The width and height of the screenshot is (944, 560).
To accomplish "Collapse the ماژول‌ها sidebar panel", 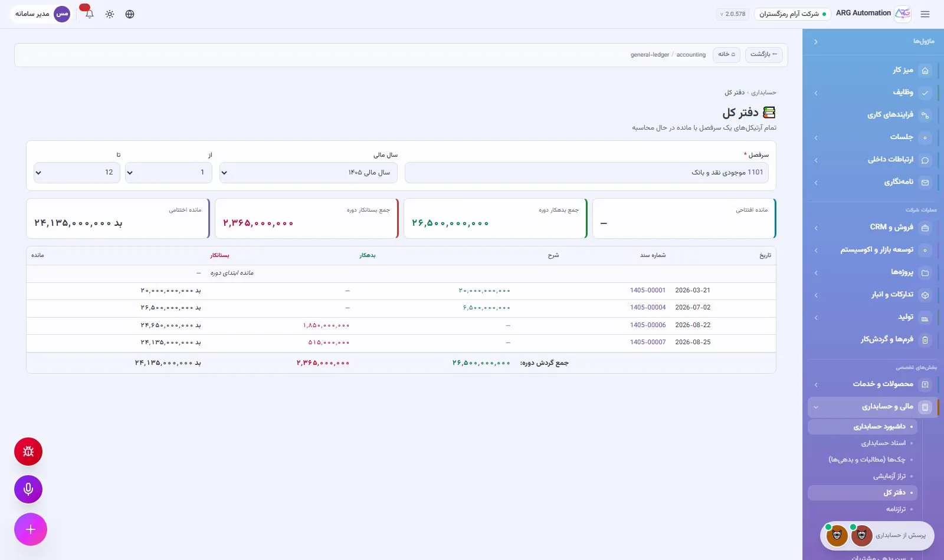I will (x=816, y=42).
